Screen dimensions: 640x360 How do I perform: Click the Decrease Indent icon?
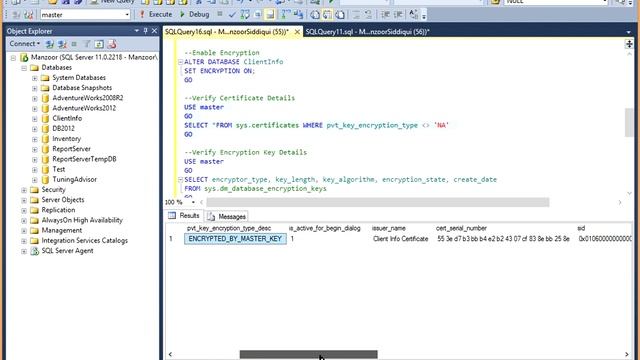click(385, 15)
